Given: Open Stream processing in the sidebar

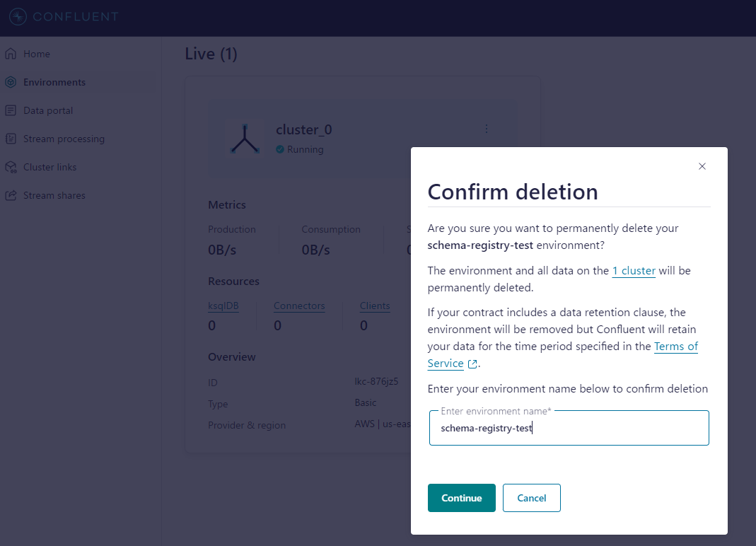Looking at the screenshot, I should point(64,139).
